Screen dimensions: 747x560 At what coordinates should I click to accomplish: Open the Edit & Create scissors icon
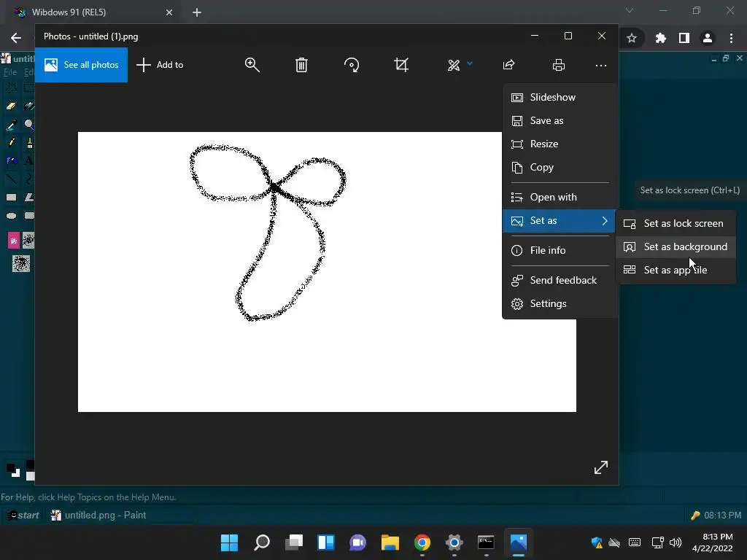(x=454, y=65)
